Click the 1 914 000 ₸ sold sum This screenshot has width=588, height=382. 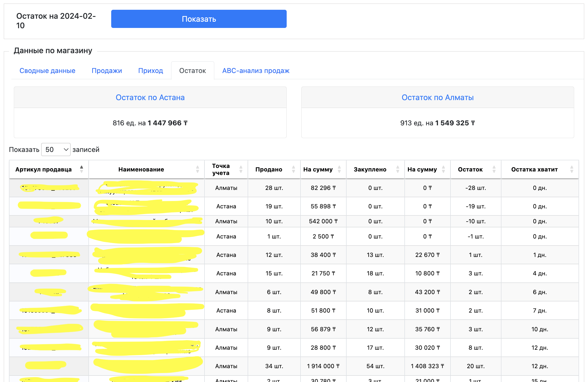pyautogui.click(x=323, y=366)
